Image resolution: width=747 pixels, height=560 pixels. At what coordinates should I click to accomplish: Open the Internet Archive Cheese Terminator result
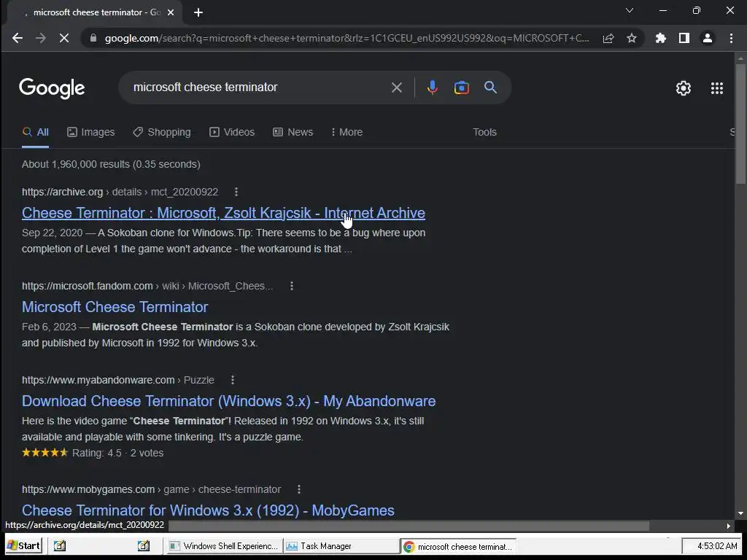point(223,213)
